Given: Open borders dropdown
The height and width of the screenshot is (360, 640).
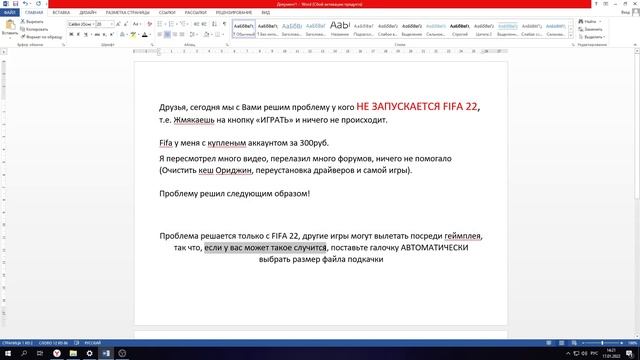Looking at the screenshot, I should click(x=223, y=34).
